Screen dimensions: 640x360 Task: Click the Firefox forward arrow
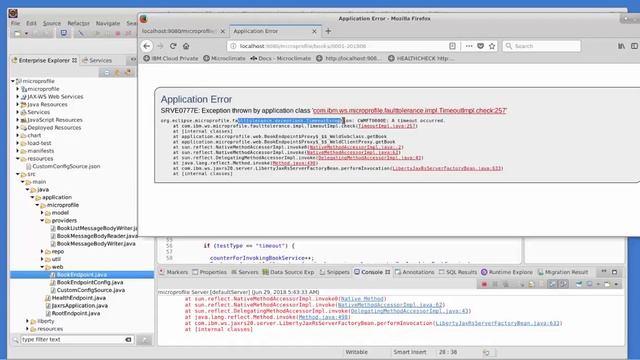point(160,46)
